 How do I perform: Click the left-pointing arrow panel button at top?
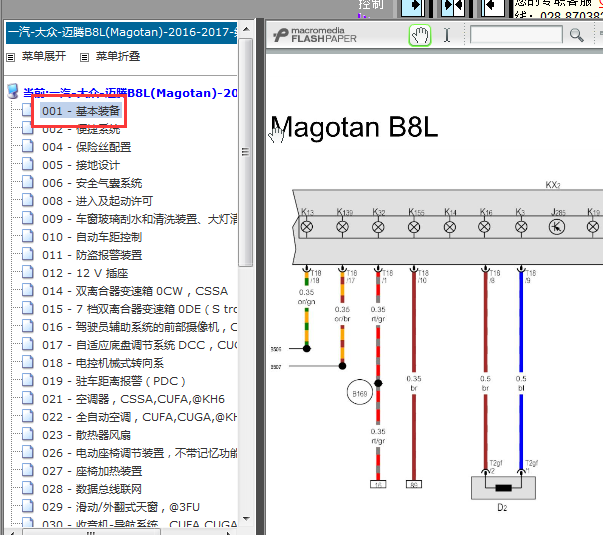tap(492, 7)
